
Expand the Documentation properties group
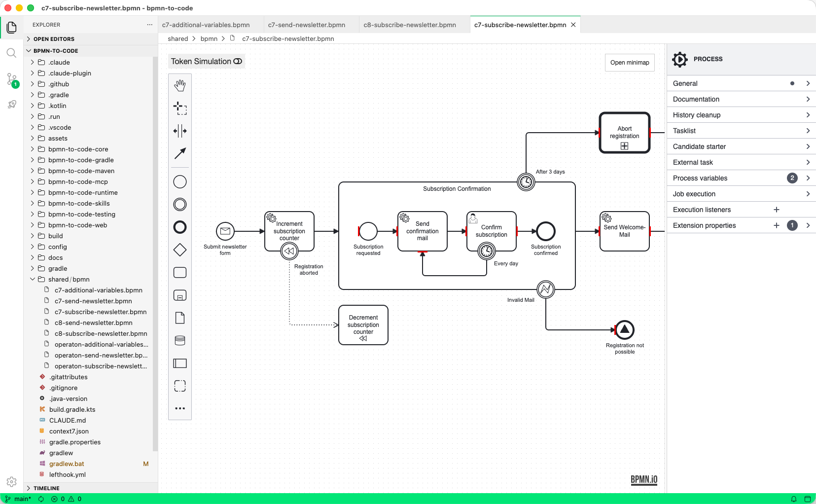coord(742,99)
